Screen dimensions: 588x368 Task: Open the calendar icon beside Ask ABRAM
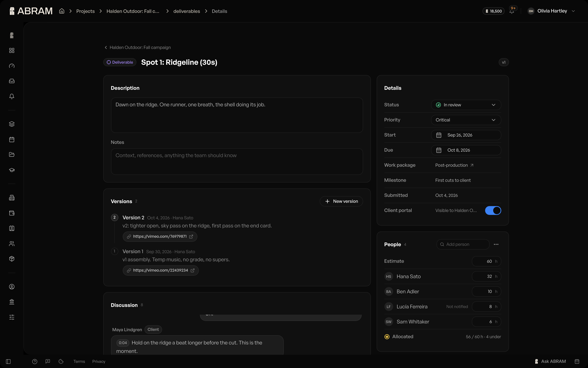577,361
